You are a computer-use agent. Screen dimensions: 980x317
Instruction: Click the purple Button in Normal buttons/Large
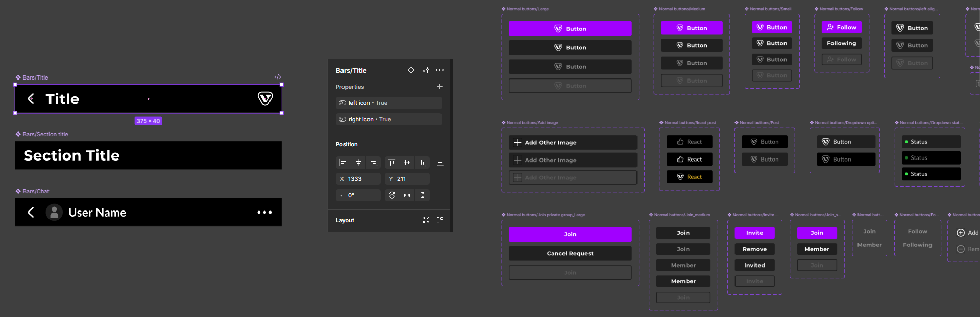tap(570, 29)
